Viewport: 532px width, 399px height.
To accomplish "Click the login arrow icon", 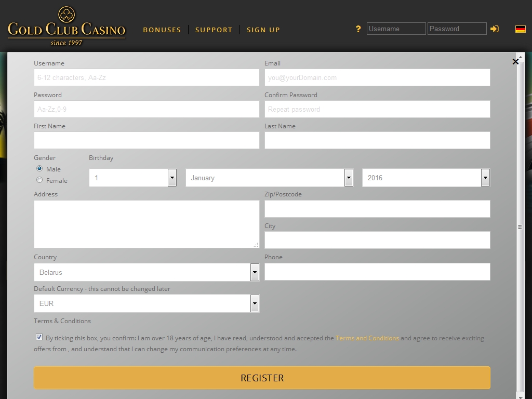I will click(495, 29).
